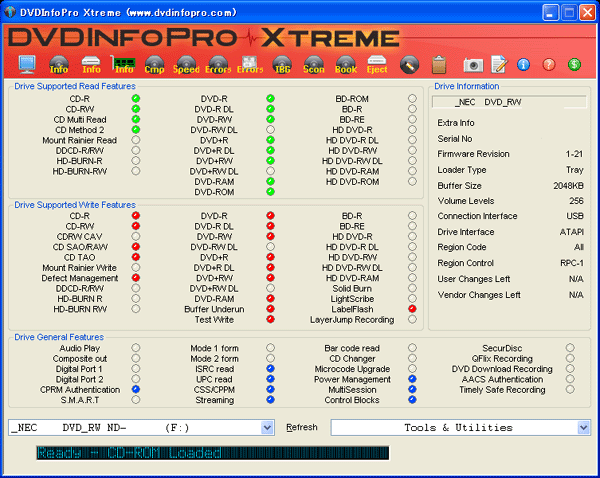The height and width of the screenshot is (478, 600).
Task: Click the red question mark help icon
Action: coord(549,65)
